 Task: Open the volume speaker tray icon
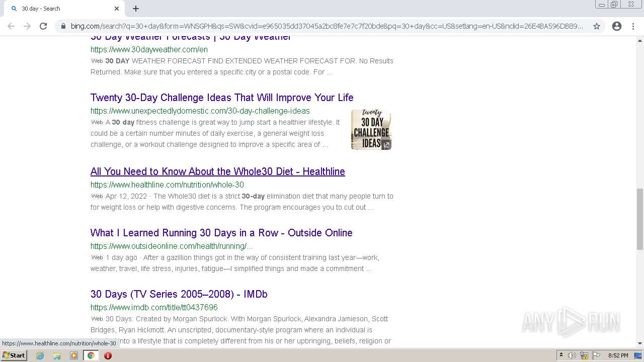point(572,355)
